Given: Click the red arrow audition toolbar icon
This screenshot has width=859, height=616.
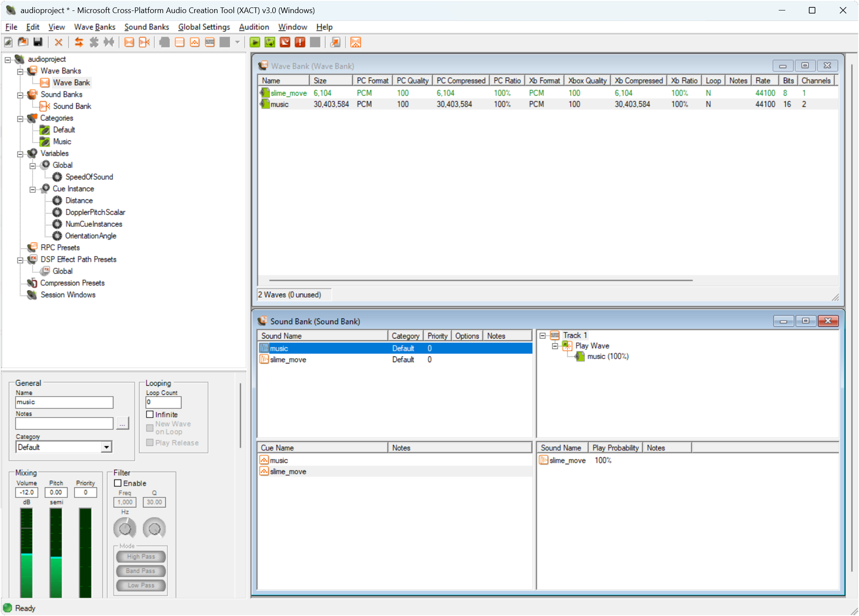Looking at the screenshot, I should pyautogui.click(x=285, y=42).
